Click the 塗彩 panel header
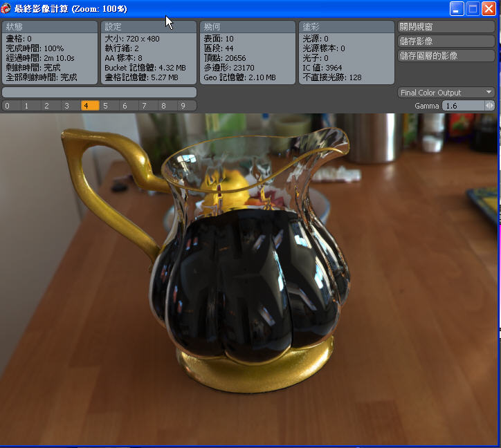The width and height of the screenshot is (501, 448). 347,27
